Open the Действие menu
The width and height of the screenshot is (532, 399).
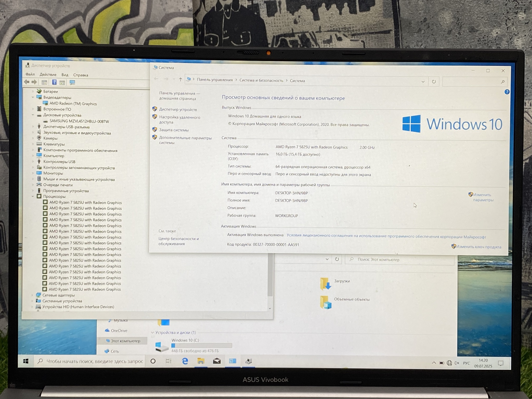click(48, 75)
